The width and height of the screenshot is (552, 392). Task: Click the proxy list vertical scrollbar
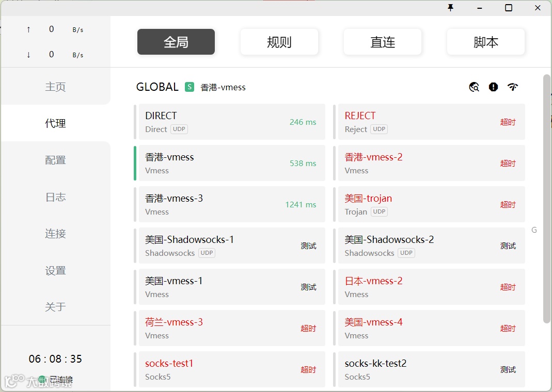click(546, 199)
